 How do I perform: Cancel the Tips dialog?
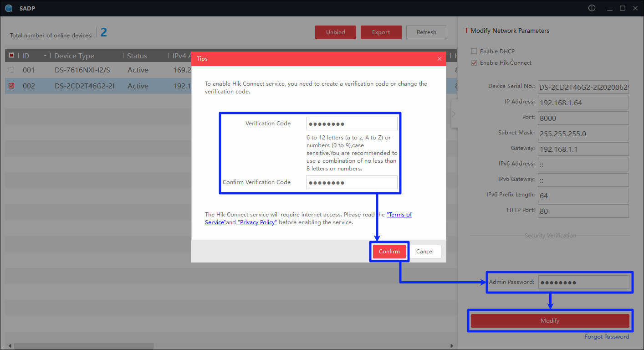pyautogui.click(x=424, y=252)
